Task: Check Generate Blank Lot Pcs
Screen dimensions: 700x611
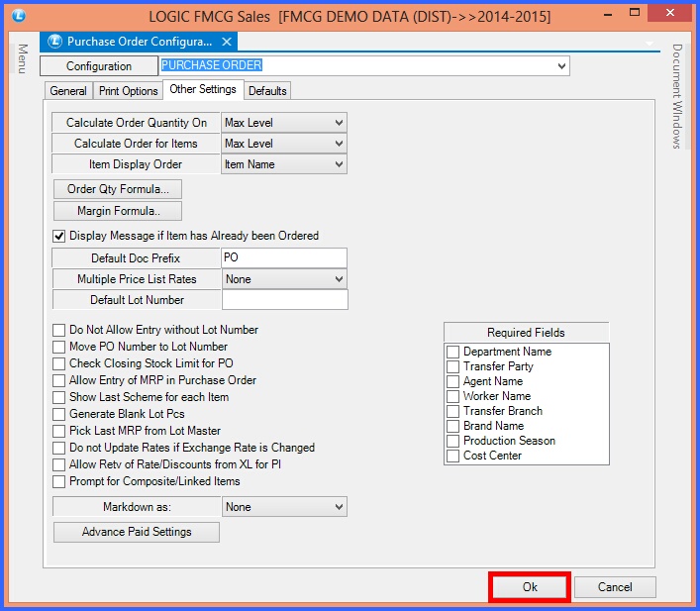Action: (x=59, y=414)
